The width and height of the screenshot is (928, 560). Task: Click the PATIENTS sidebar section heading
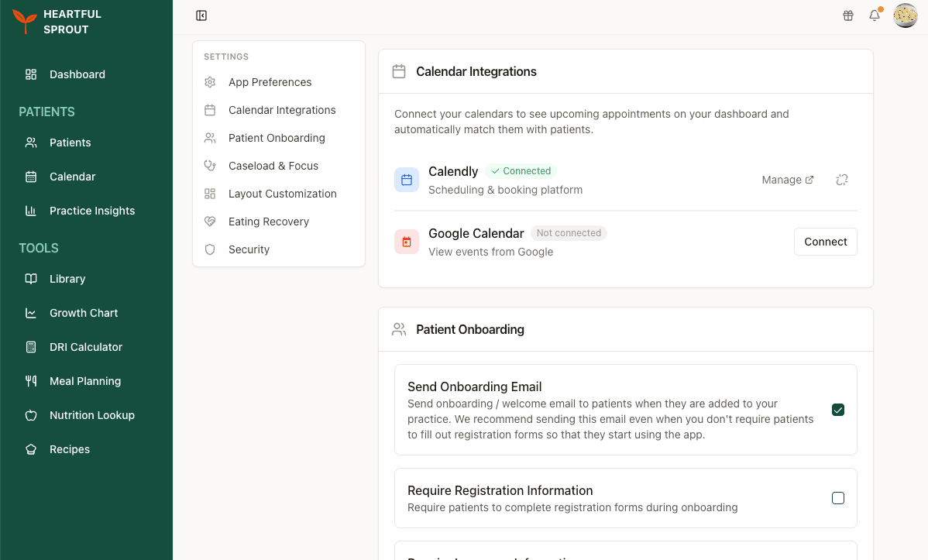46,112
